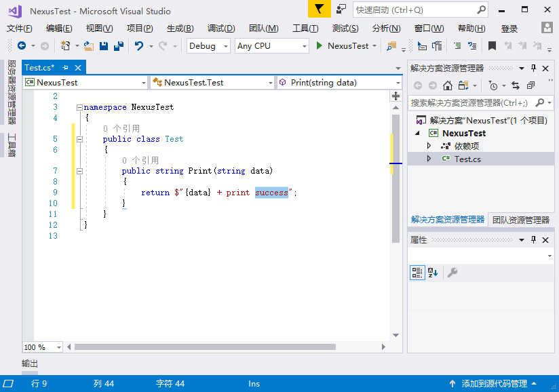Toggle the bookmark icon in toolbar
This screenshot has height=392, width=559.
click(x=493, y=45)
